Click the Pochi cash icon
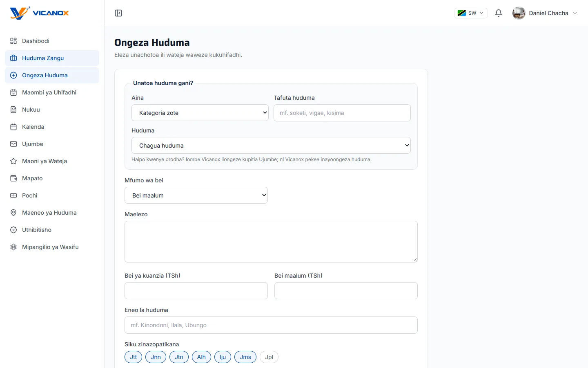 point(13,195)
